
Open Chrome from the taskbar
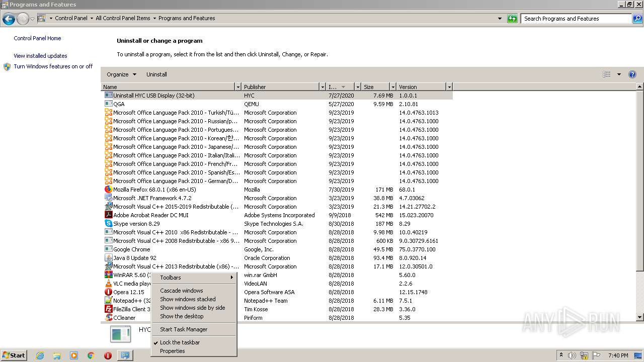tap(91, 355)
